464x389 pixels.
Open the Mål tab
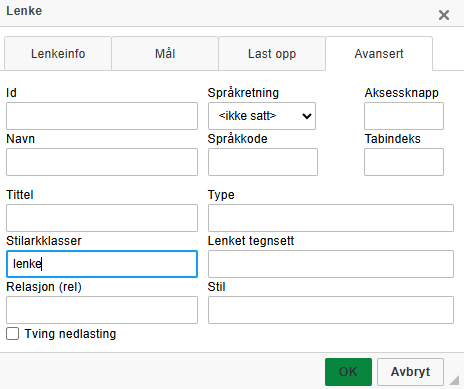(165, 54)
